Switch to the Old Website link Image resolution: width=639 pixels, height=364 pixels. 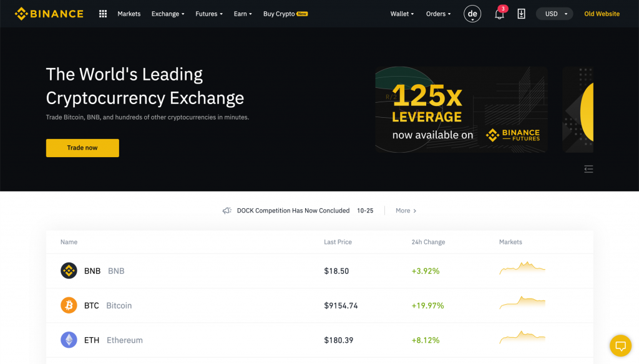pos(602,14)
